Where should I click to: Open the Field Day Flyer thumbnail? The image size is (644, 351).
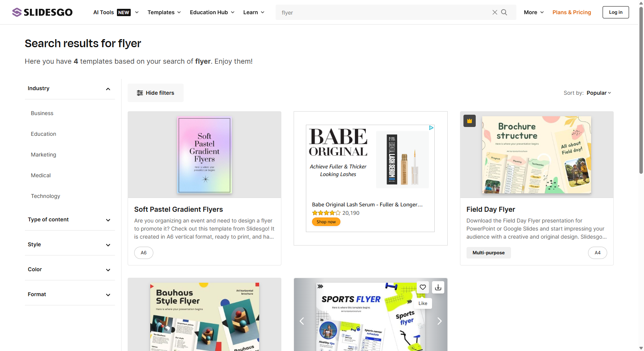[537, 155]
